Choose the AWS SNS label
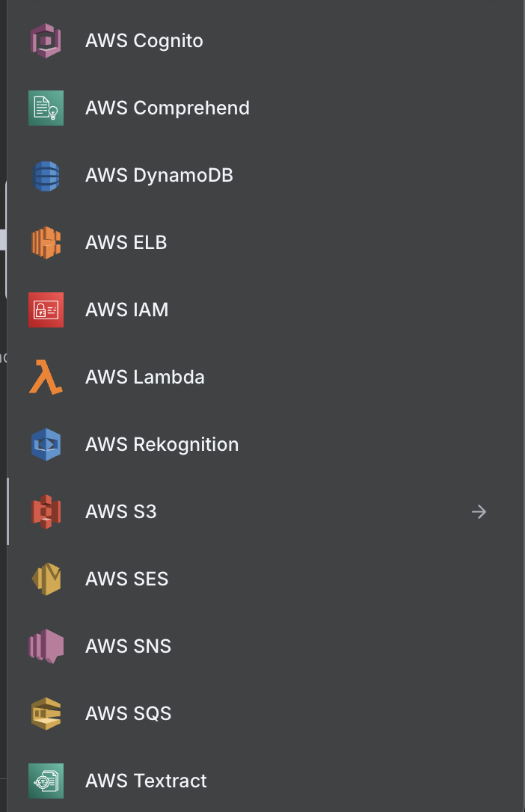The height and width of the screenshot is (812, 525). (x=128, y=646)
